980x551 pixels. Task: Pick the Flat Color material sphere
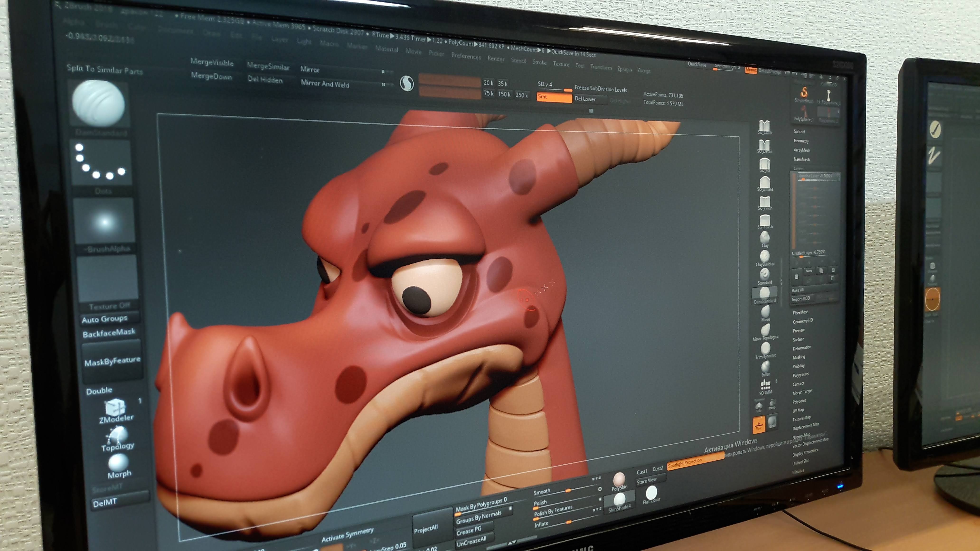tap(651, 495)
